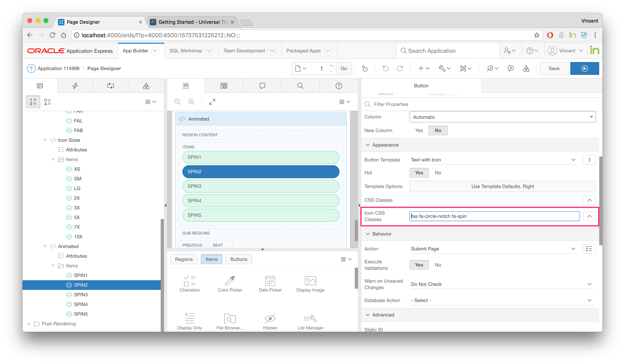
Task: Click the page lock icon in toolbar
Action: click(x=365, y=68)
